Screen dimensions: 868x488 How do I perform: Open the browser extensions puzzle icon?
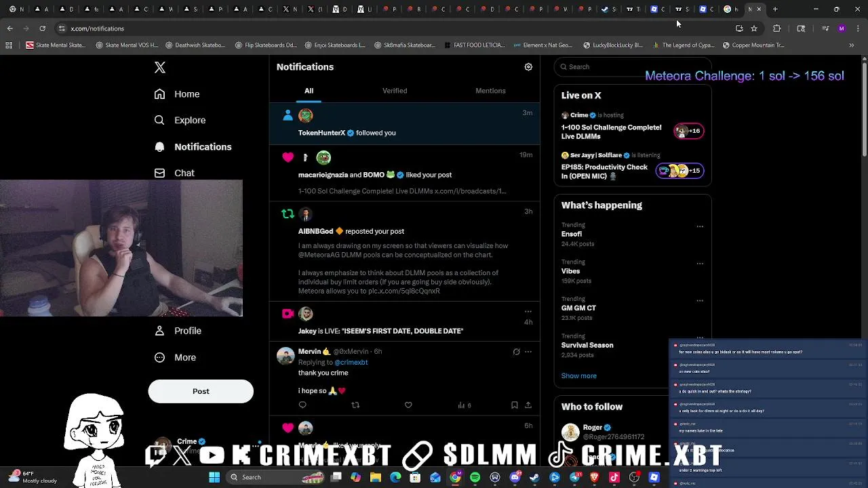coord(777,28)
